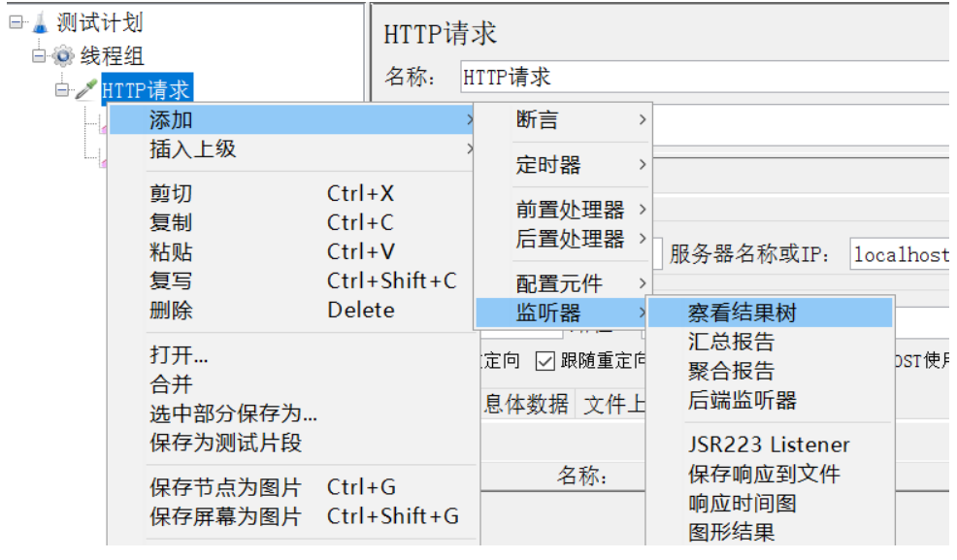Image resolution: width=957 pixels, height=560 pixels.
Task: Click the 服务器名称或IP field showing localhost
Action: 900,254
